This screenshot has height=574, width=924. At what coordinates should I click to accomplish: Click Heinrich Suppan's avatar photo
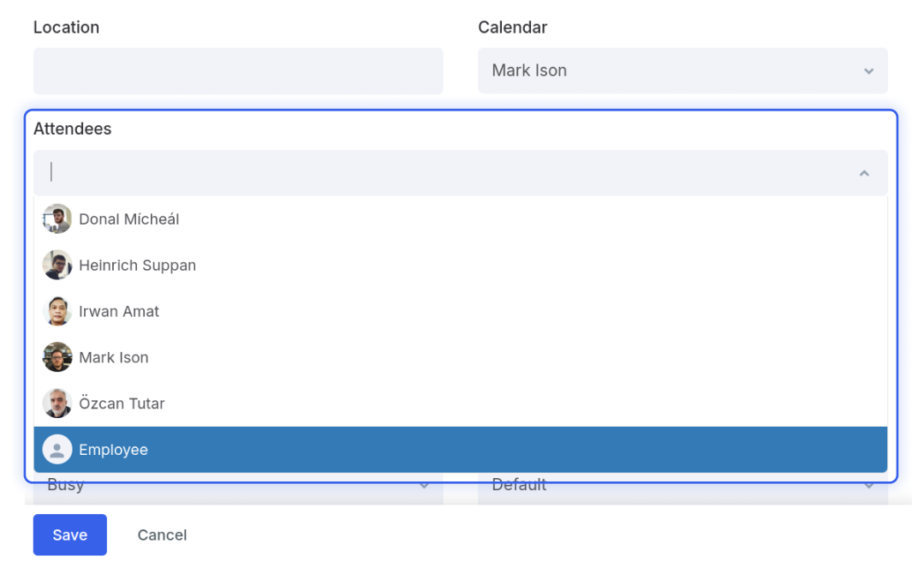point(57,266)
